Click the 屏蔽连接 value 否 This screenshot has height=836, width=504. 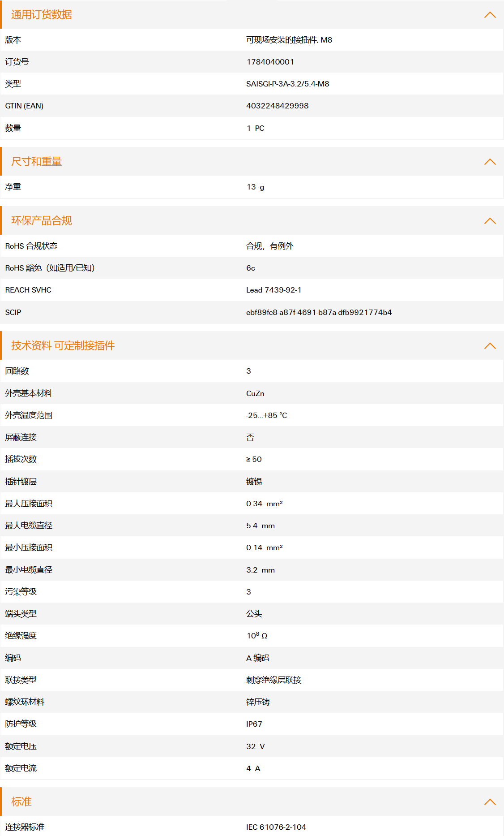[x=250, y=437]
